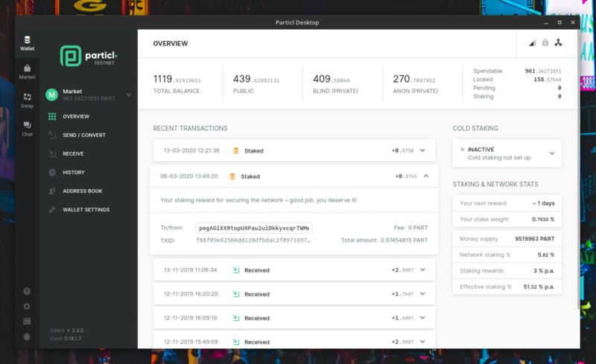Click the Blind (Private) 409 balance
Viewport: 596px width, 364px height.
coord(331,80)
